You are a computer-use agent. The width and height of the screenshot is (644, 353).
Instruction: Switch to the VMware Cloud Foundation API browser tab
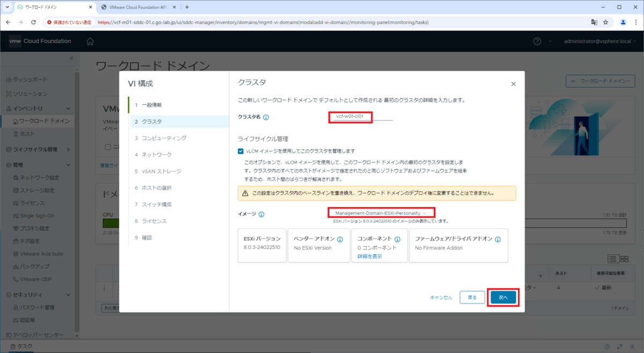point(138,7)
